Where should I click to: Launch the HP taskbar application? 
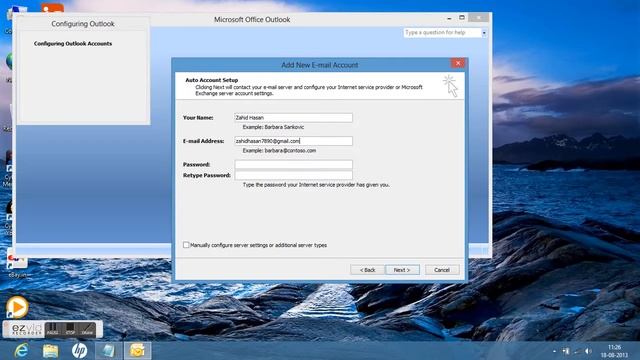(80, 351)
